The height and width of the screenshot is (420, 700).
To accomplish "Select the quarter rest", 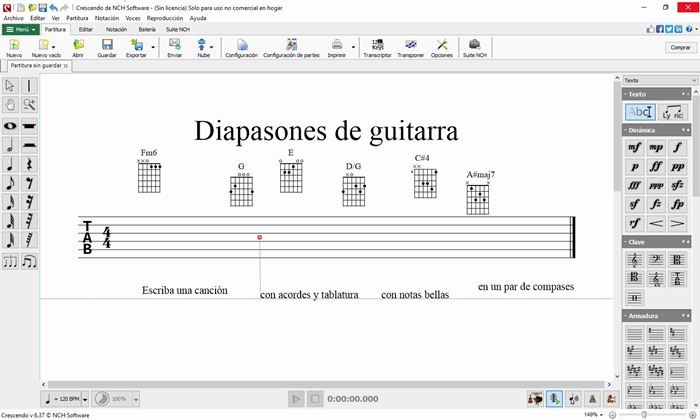I will (x=29, y=164).
